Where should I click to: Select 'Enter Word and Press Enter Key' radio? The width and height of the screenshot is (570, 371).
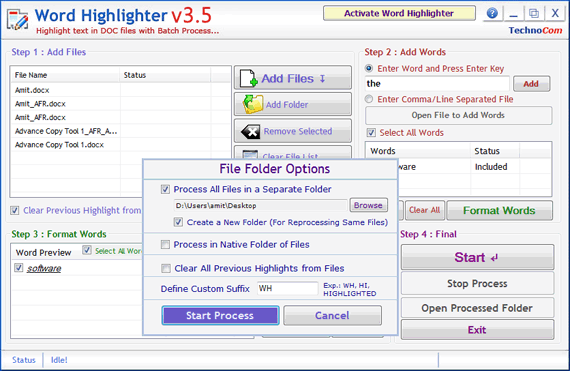pos(369,68)
